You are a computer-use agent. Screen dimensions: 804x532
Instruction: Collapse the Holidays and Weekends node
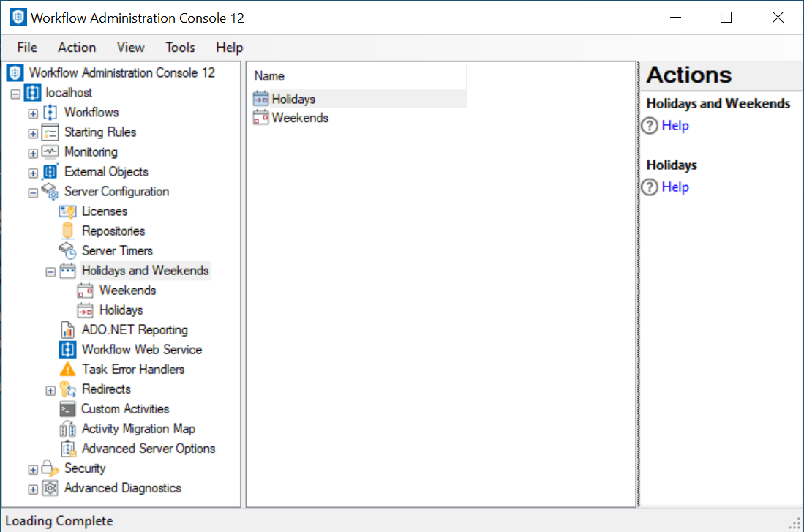pyautogui.click(x=50, y=271)
